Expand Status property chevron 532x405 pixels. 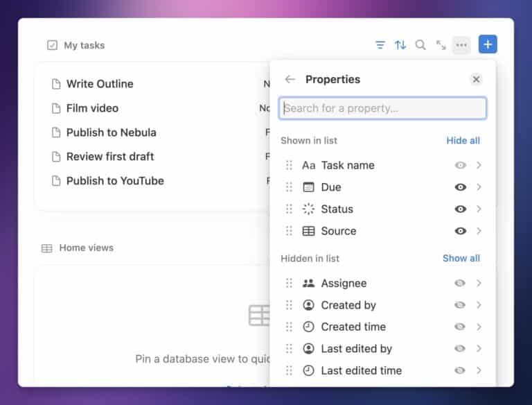479,209
